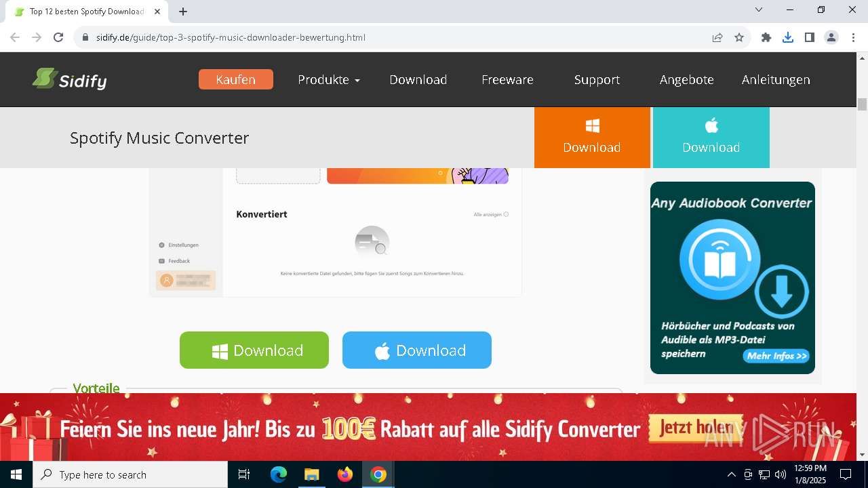This screenshot has height=488, width=868.
Task: Click the address bar URL
Action: [231, 37]
